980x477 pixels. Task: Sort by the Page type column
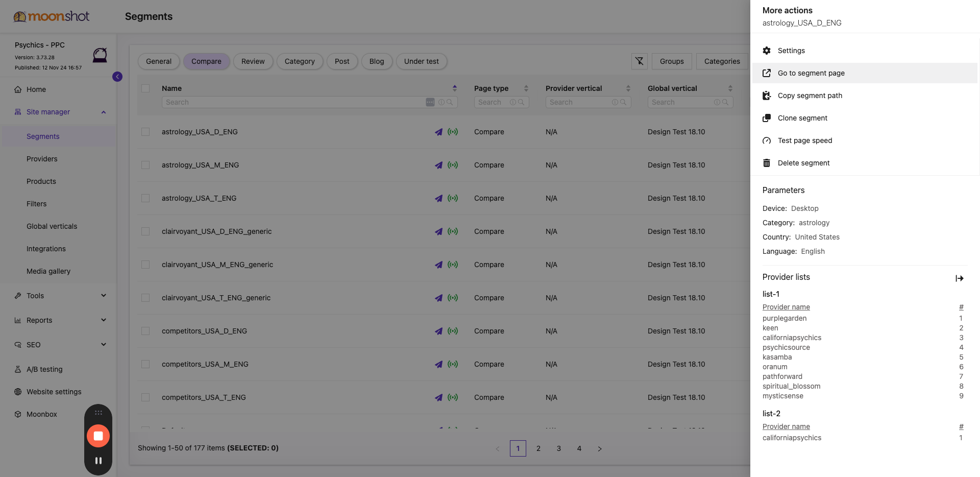point(526,88)
